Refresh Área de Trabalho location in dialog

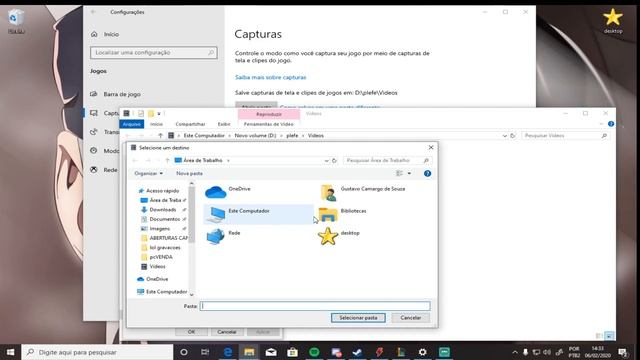tap(334, 160)
